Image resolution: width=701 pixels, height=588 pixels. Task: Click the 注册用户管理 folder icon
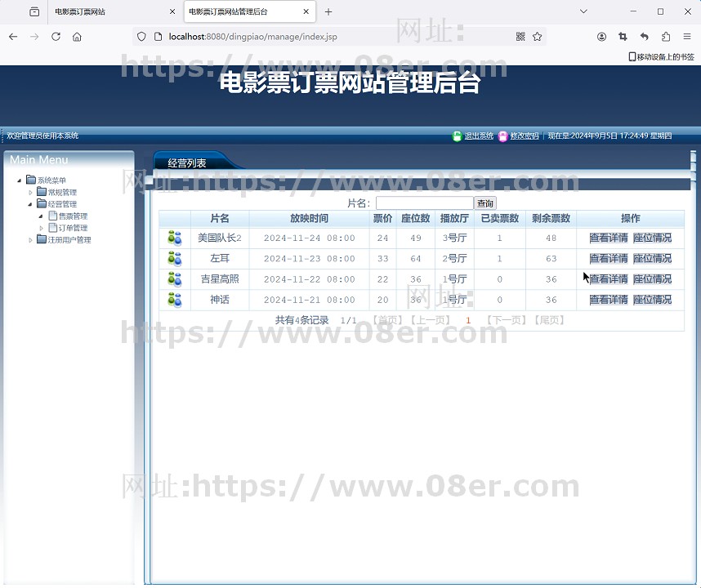(x=42, y=239)
